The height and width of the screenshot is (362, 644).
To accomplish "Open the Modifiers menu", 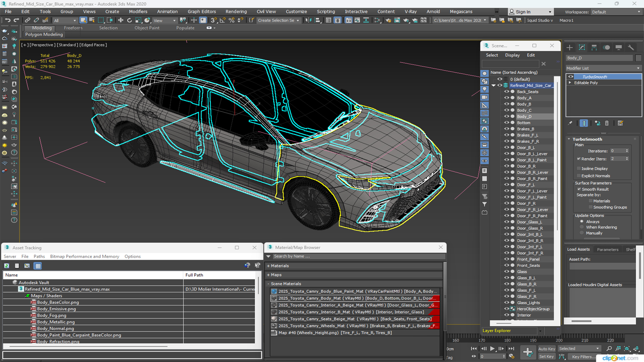I will pyautogui.click(x=138, y=12).
